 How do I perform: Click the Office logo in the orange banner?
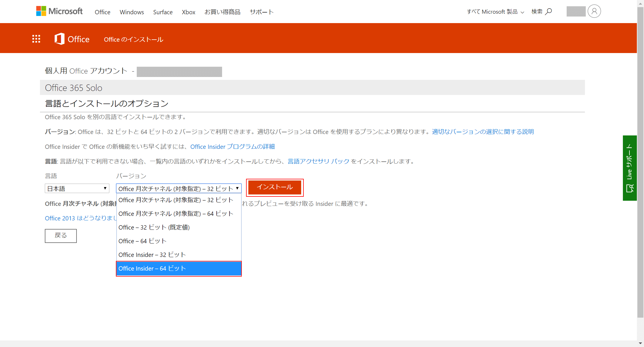pos(72,39)
